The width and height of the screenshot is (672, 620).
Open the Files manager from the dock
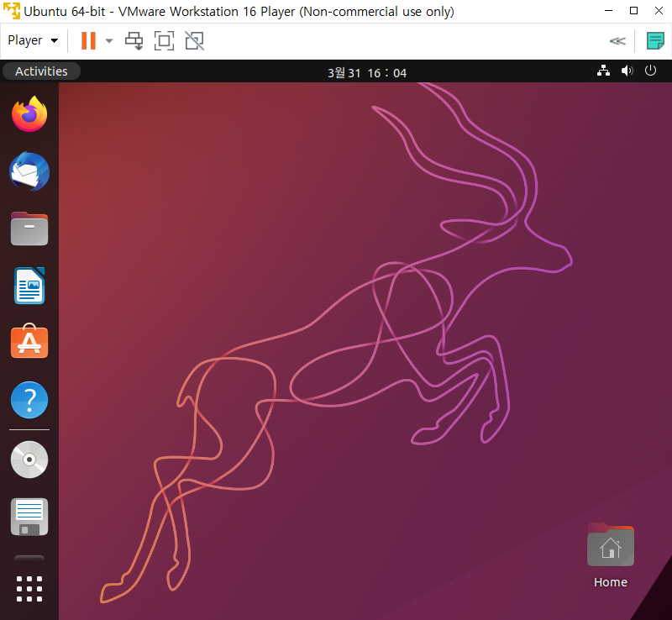[29, 229]
